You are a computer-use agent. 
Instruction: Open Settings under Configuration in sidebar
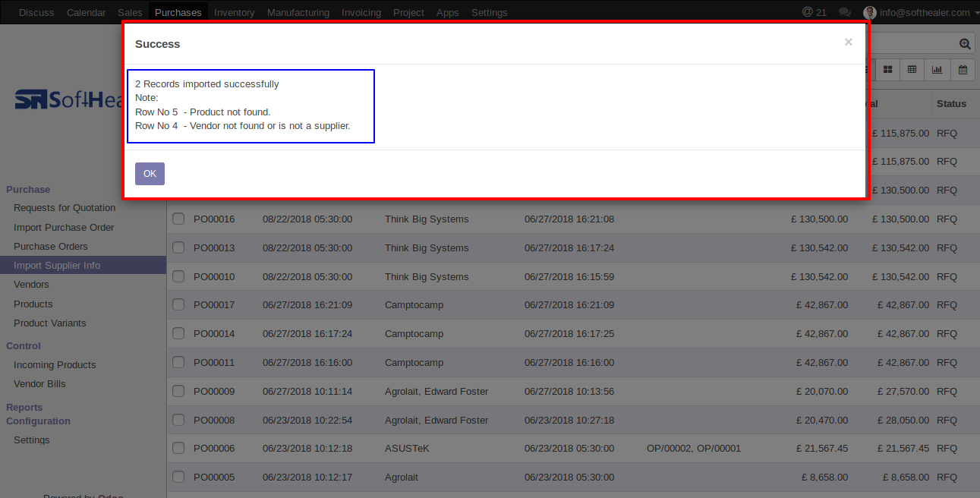[x=32, y=440]
